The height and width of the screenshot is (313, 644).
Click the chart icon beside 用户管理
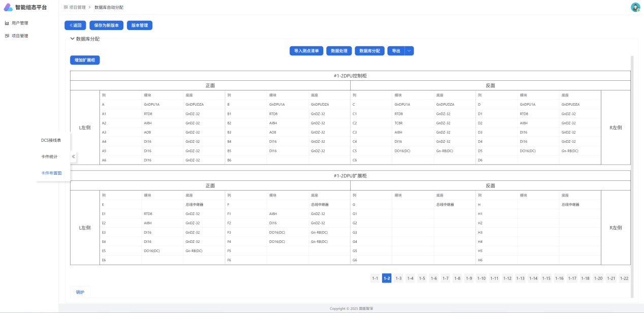pos(7,23)
